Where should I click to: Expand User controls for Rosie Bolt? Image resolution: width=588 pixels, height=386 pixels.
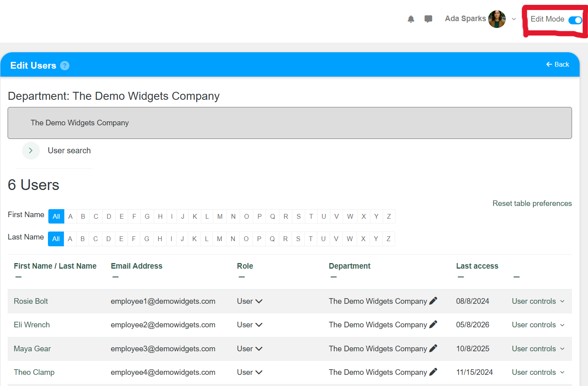538,301
